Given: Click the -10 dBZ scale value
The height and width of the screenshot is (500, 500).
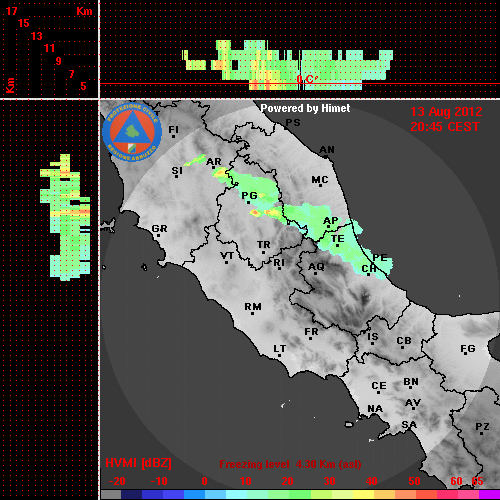Looking at the screenshot, I should [159, 481].
